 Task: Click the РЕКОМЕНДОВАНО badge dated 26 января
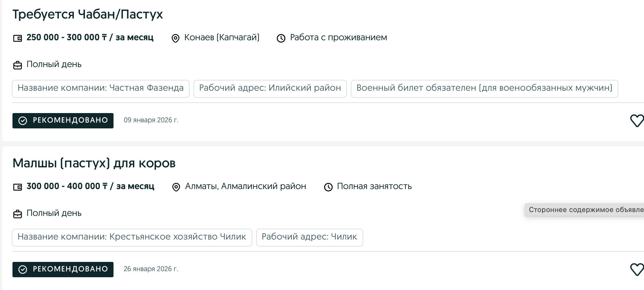63,269
